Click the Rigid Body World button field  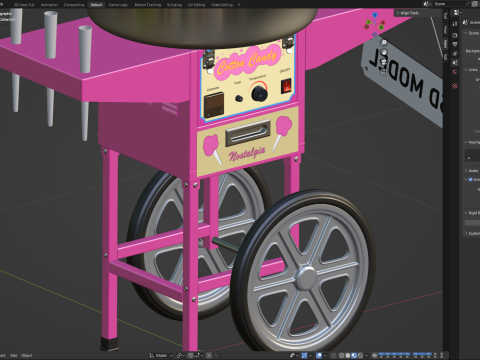pyautogui.click(x=473, y=222)
